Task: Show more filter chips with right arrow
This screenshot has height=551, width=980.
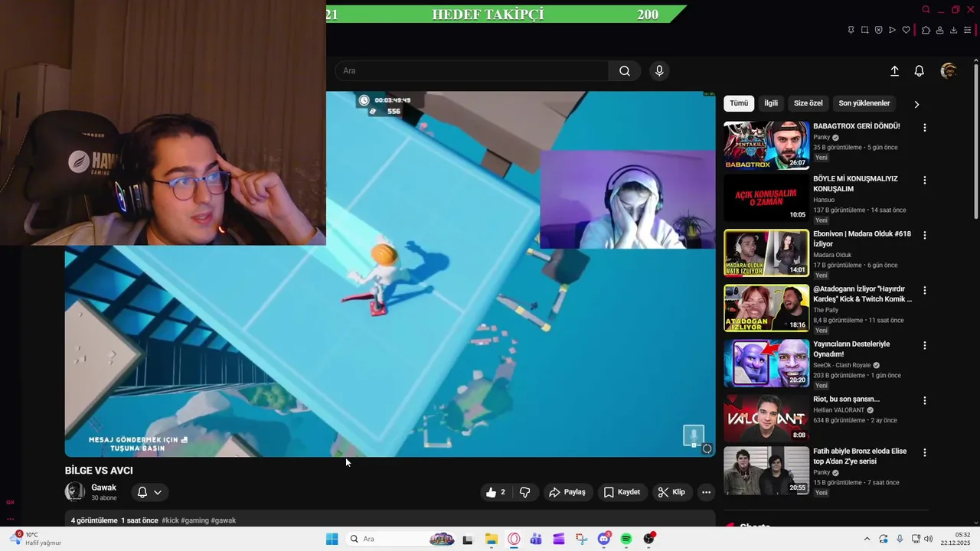Action: point(916,104)
